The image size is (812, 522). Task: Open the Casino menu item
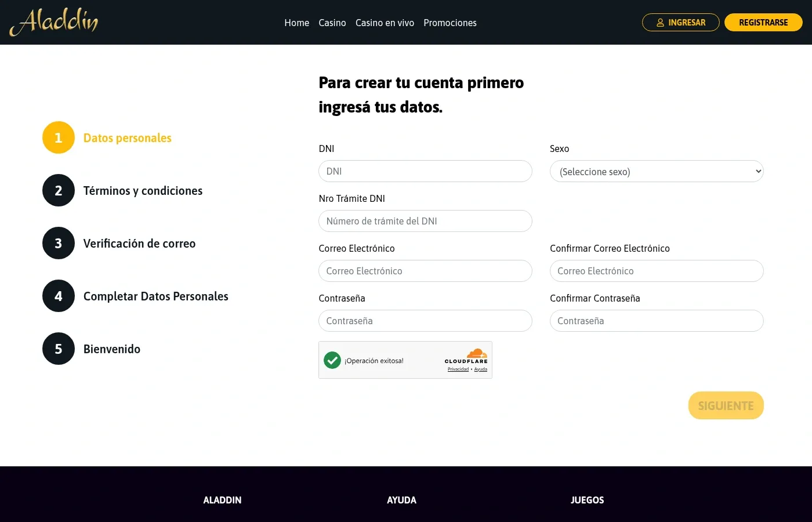click(332, 23)
